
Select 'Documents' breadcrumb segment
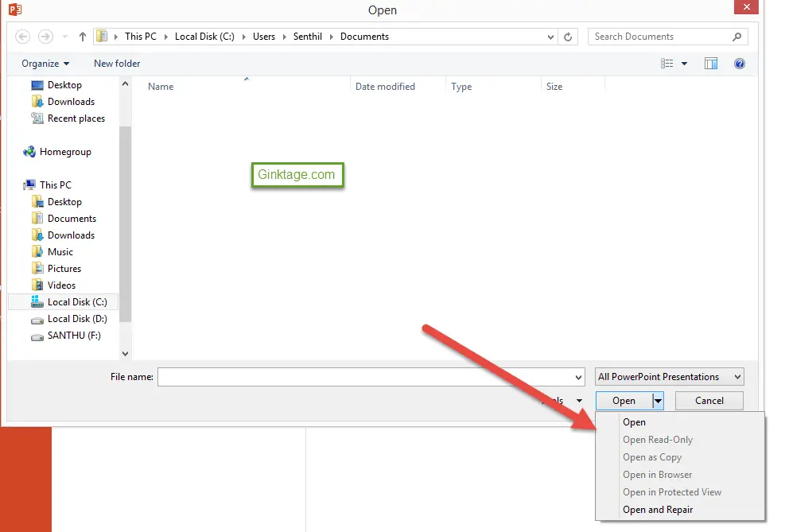(364, 37)
